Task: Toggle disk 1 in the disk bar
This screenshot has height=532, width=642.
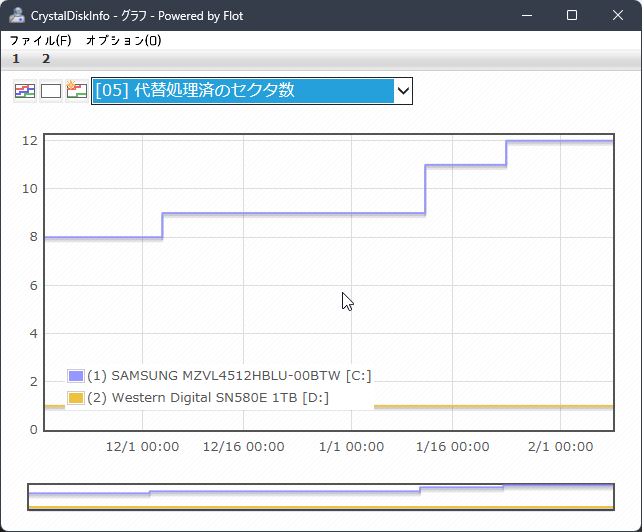Action: 16,59
